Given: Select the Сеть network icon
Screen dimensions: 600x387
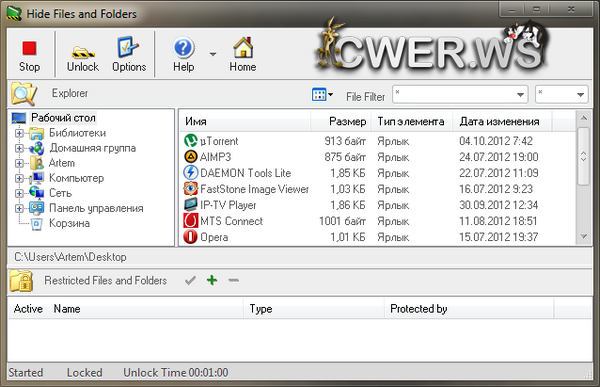Looking at the screenshot, I should pos(37,193).
